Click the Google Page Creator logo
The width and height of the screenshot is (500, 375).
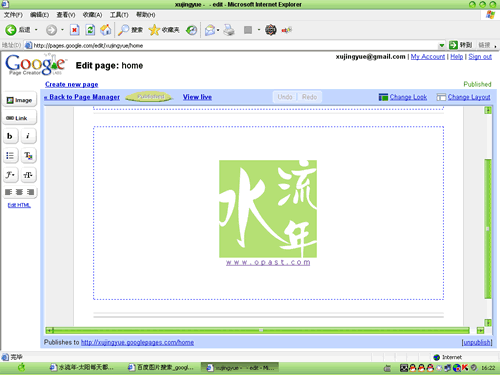pyautogui.click(x=36, y=64)
